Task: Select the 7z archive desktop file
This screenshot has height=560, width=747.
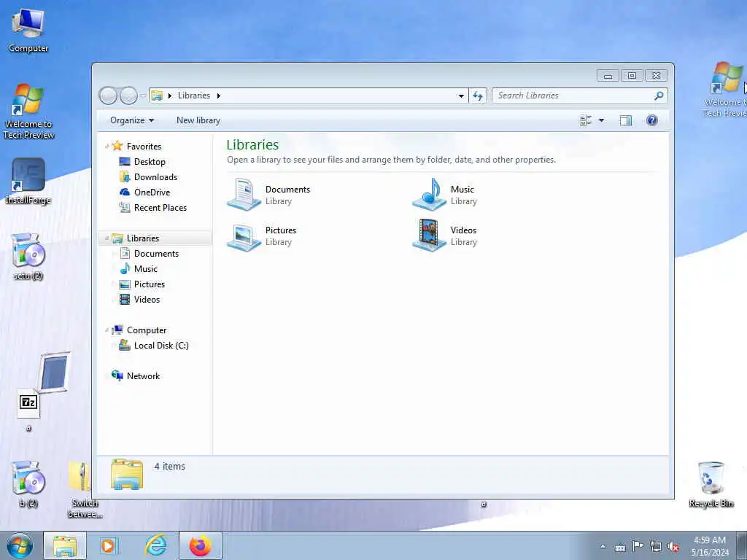Action: 28,410
